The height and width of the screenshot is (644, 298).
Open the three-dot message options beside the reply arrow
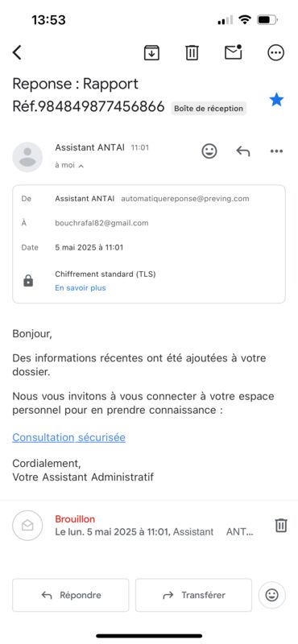[x=276, y=151]
